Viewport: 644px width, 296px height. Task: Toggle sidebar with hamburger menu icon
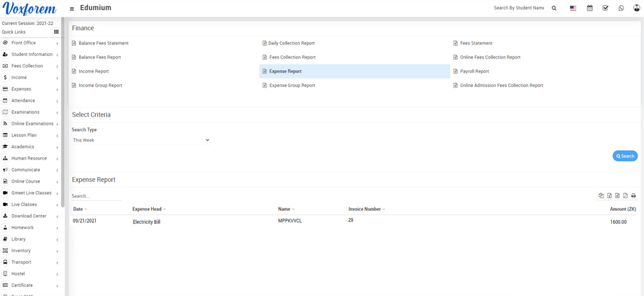pyautogui.click(x=71, y=8)
